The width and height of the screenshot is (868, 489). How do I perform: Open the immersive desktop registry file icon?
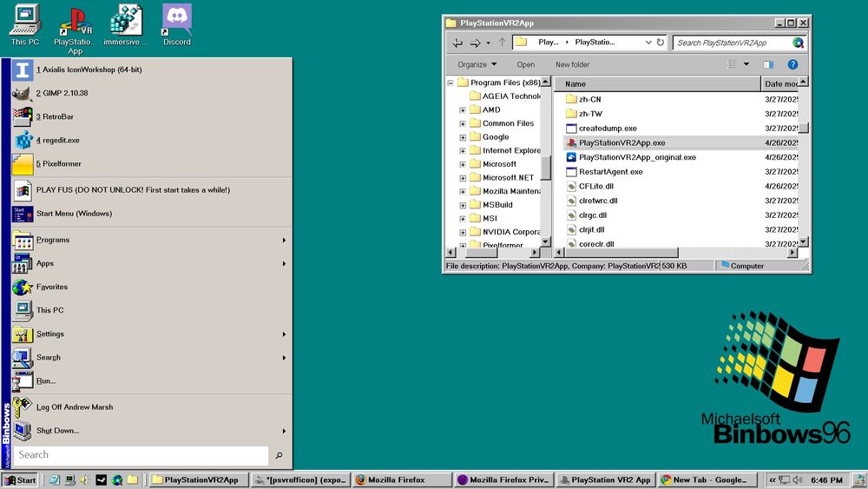coord(126,24)
